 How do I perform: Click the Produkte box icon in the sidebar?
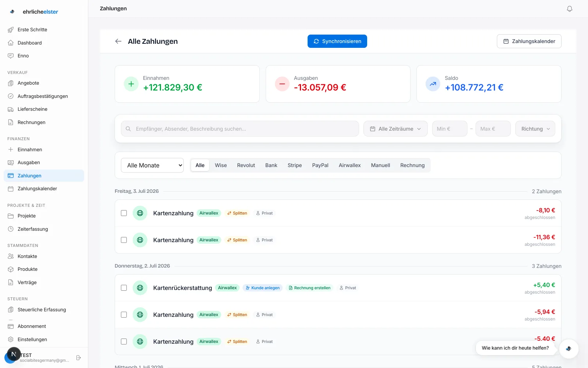(11, 269)
